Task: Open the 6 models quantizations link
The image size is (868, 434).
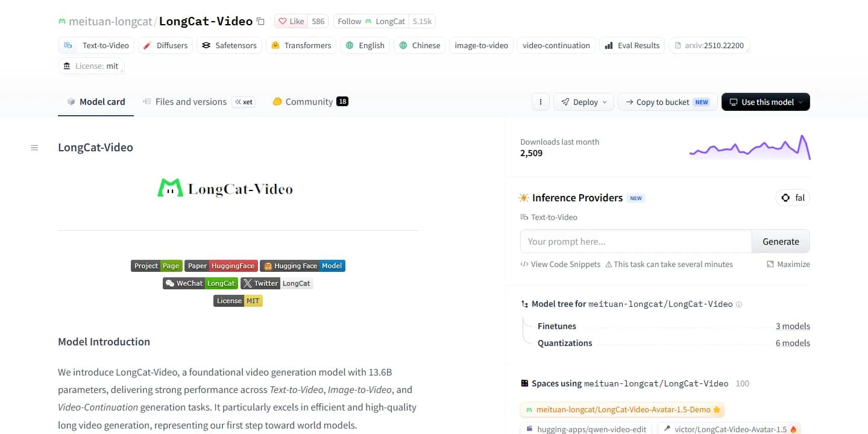Action: pos(793,343)
